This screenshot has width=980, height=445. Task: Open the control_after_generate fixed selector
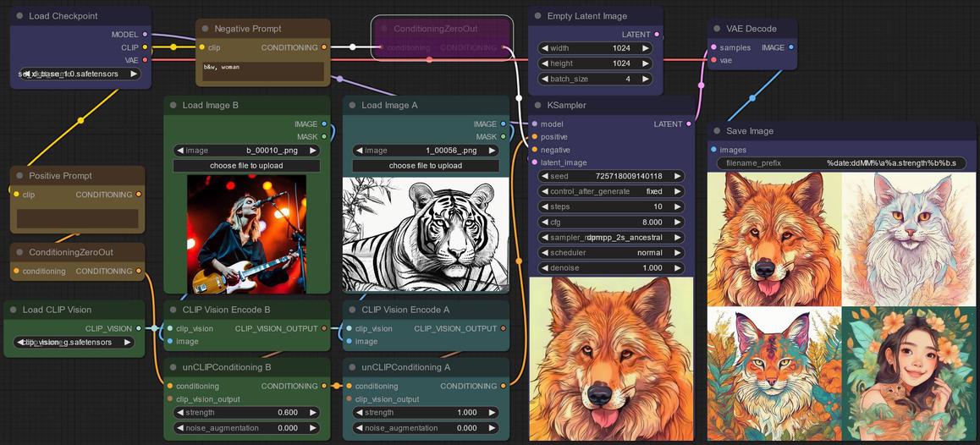tap(611, 191)
